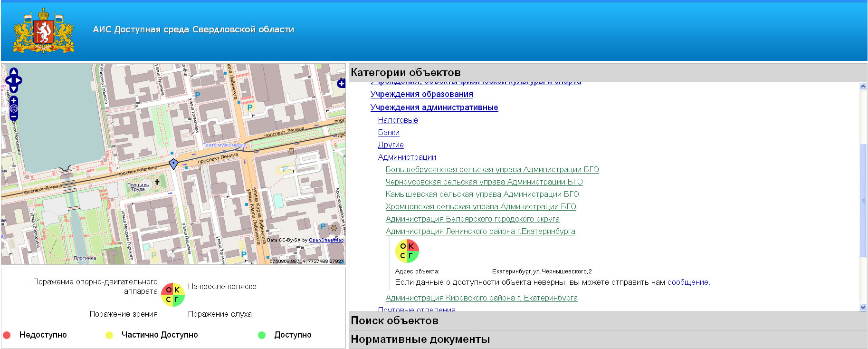
Task: Pan the map right with arrow control
Action: 19,80
